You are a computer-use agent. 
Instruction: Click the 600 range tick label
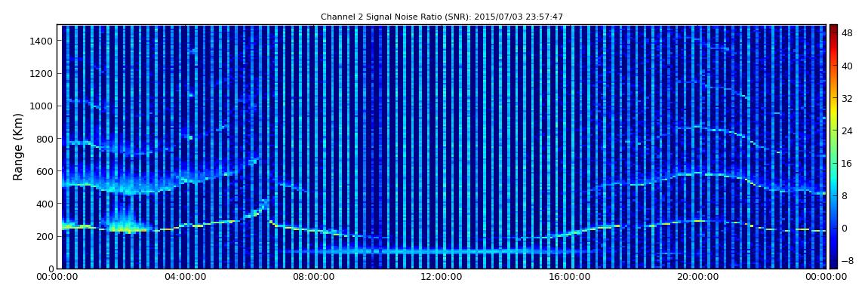(45, 171)
